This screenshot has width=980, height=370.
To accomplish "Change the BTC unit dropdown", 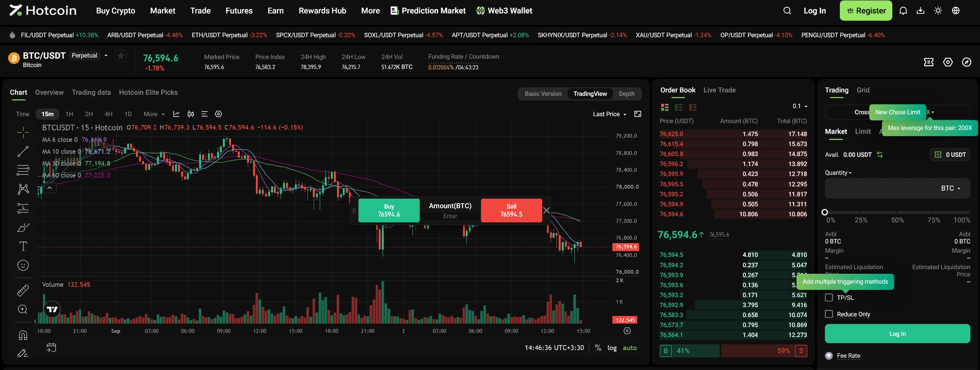I will pyautogui.click(x=951, y=188).
